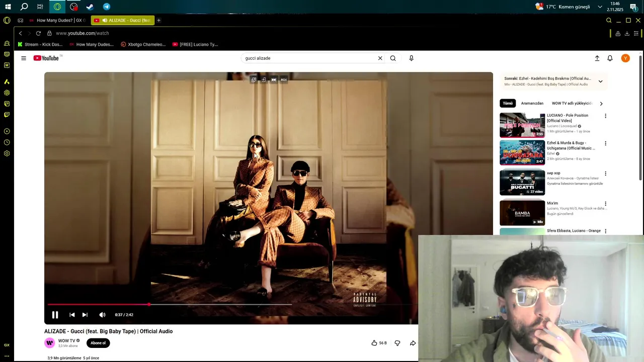Image resolution: width=644 pixels, height=362 pixels.
Task: Mute the video using the speaker icon
Action: coord(102,315)
